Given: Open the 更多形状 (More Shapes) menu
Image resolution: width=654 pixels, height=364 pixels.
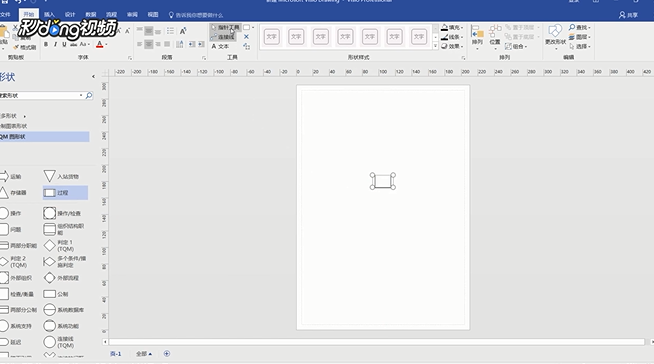Looking at the screenshot, I should coord(13,116).
